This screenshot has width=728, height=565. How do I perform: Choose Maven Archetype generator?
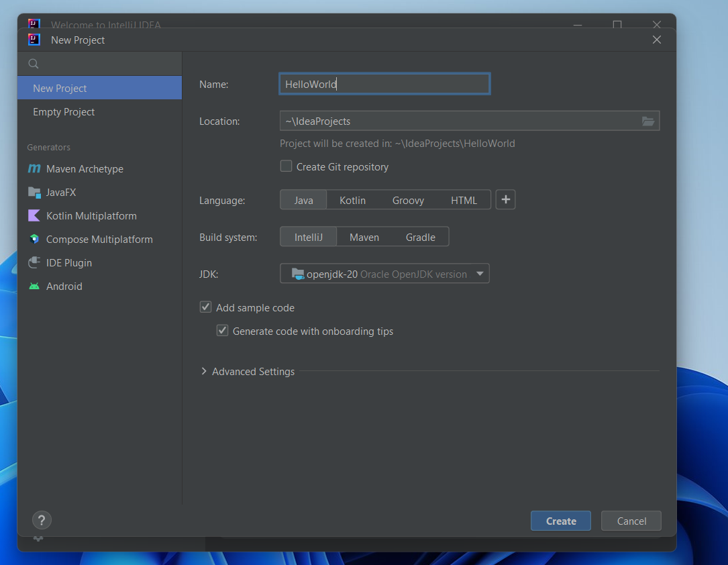click(x=100, y=169)
